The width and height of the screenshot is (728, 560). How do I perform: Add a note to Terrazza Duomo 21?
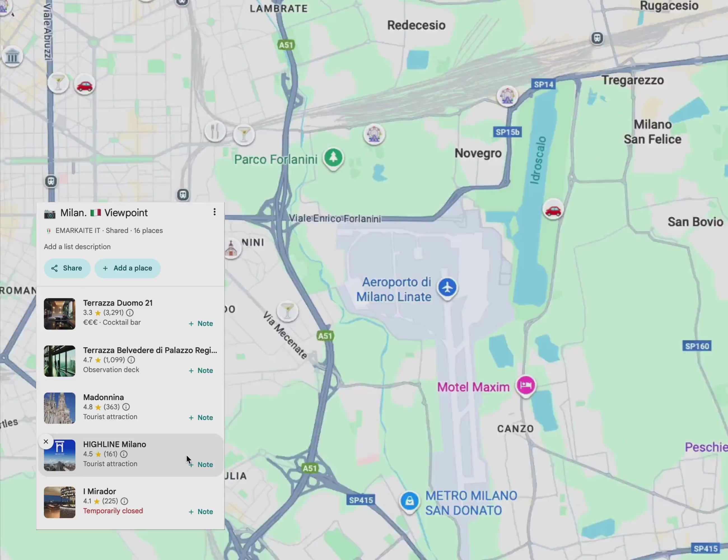[200, 323]
